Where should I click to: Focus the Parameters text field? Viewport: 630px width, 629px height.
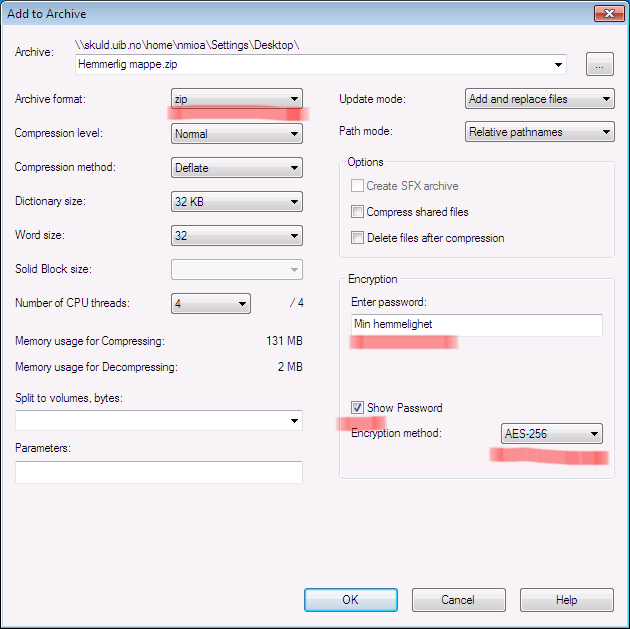point(159,472)
